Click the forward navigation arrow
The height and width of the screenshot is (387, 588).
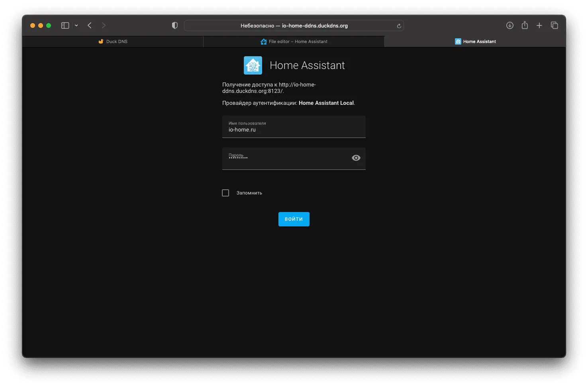click(104, 26)
